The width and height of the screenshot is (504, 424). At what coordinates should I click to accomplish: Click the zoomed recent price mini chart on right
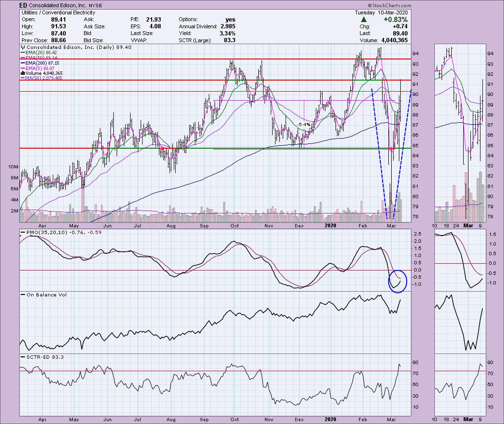[460, 133]
